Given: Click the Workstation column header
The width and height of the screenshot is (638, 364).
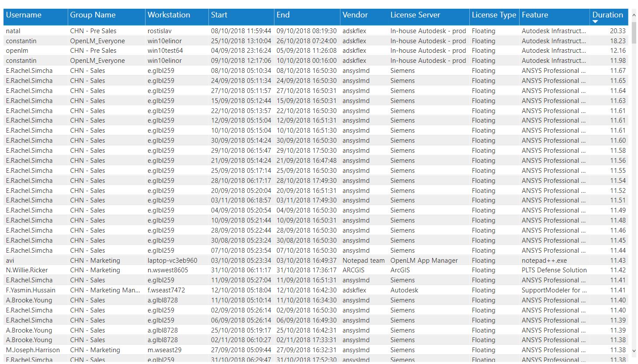Looking at the screenshot, I should click(169, 15).
